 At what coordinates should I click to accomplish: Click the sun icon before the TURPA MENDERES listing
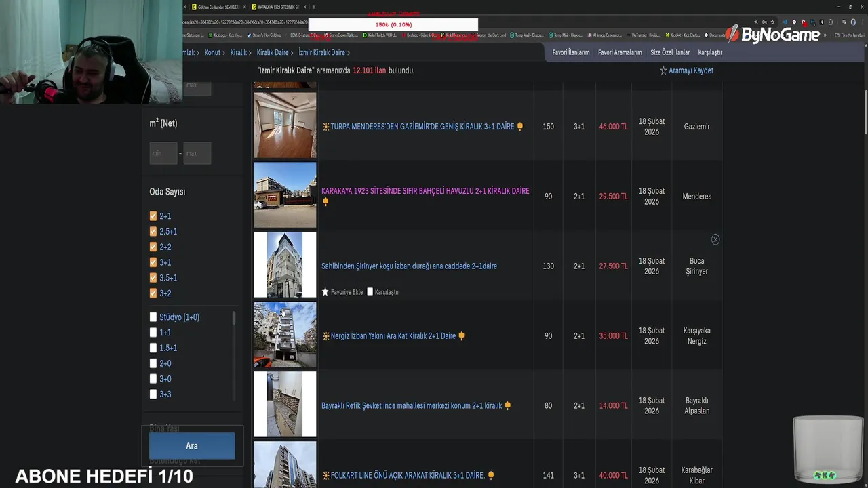coord(325,127)
